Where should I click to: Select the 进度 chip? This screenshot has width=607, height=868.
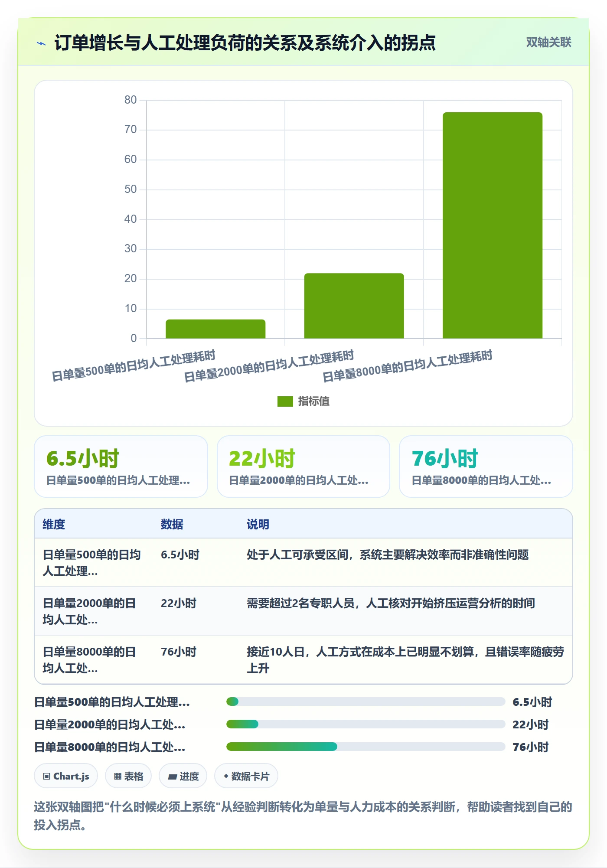pos(183,776)
